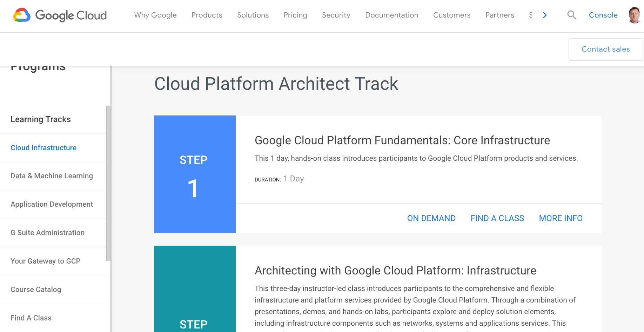This screenshot has width=644, height=332.
Task: Click the Cloud Platform Architect Track heading
Action: 276,84
